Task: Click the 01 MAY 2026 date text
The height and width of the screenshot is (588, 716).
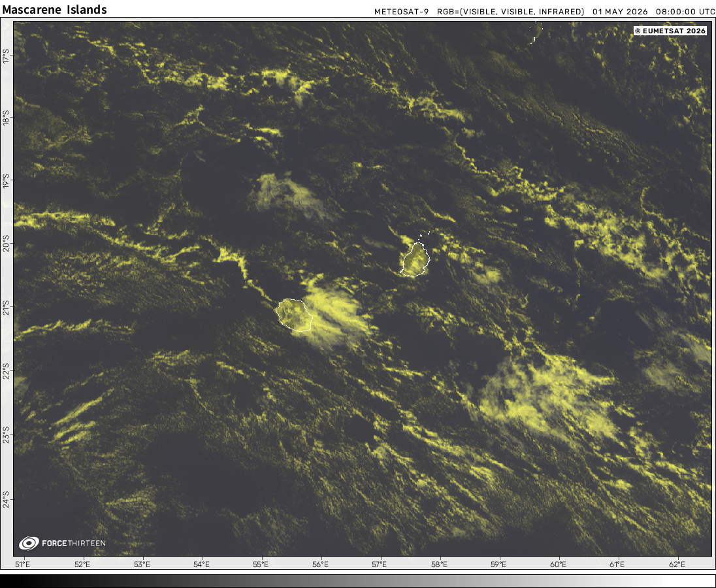Action: coord(620,12)
